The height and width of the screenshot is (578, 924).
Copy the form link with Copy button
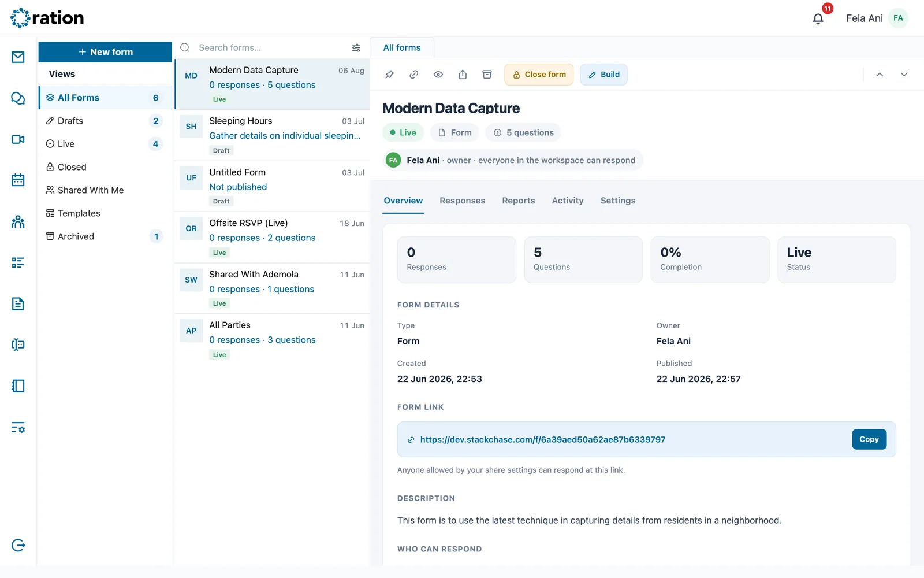869,439
